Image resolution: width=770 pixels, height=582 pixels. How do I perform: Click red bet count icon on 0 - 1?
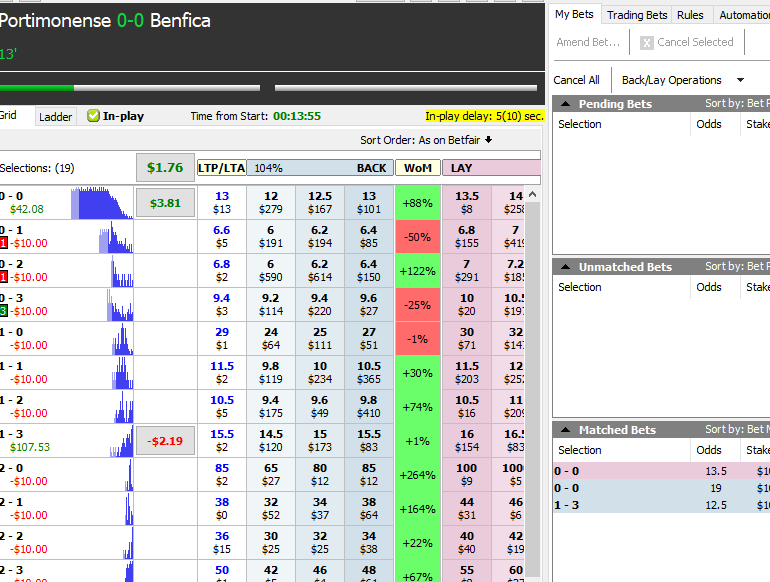tap(3, 243)
